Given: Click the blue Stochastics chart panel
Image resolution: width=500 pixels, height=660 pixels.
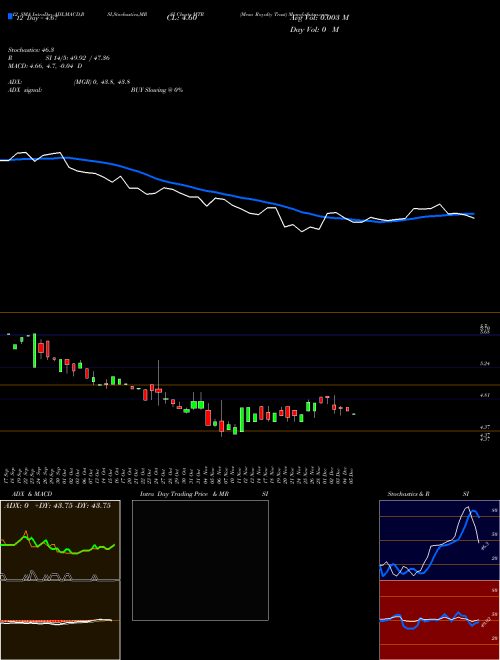Looking at the screenshot, I should (x=439, y=540).
